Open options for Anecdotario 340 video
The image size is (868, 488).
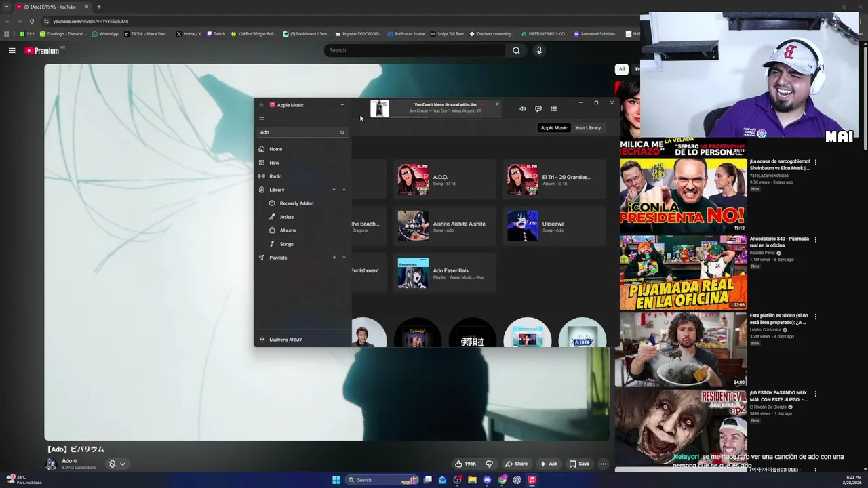pyautogui.click(x=816, y=240)
